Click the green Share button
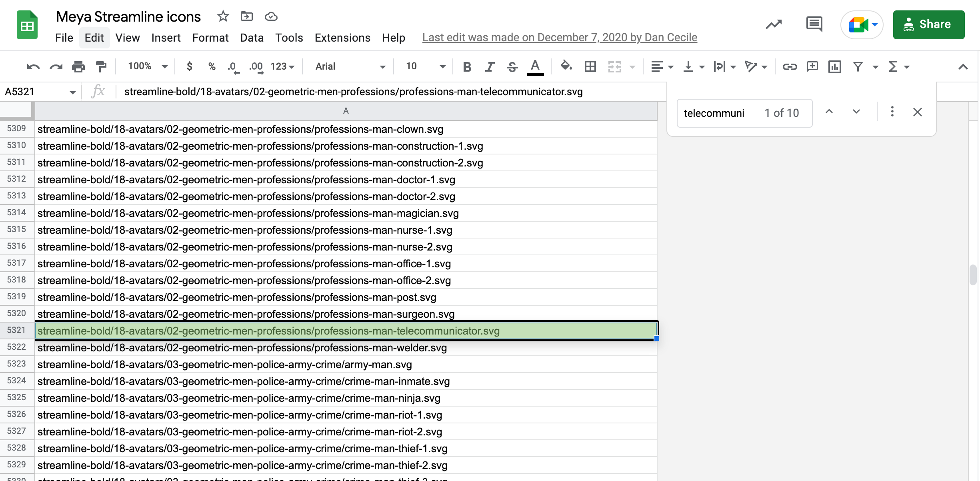This screenshot has height=481, width=980. (x=928, y=24)
